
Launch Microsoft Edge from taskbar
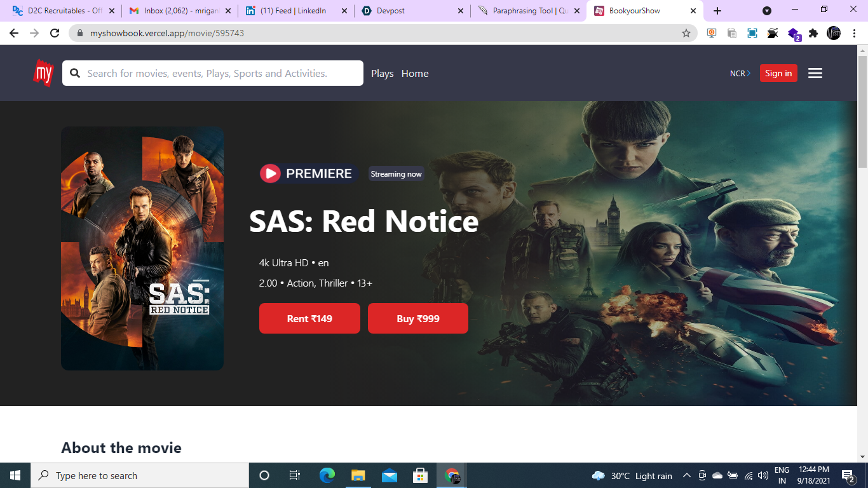327,475
